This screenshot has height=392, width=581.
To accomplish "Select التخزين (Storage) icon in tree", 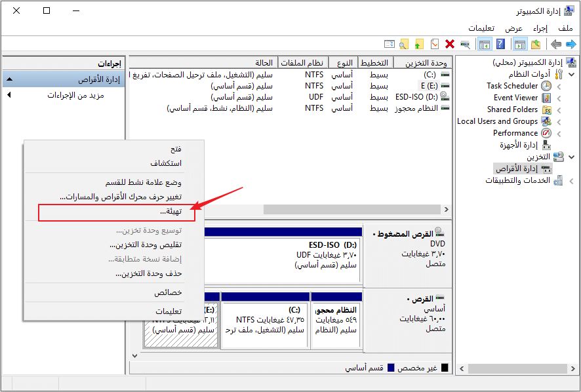I will point(559,157).
